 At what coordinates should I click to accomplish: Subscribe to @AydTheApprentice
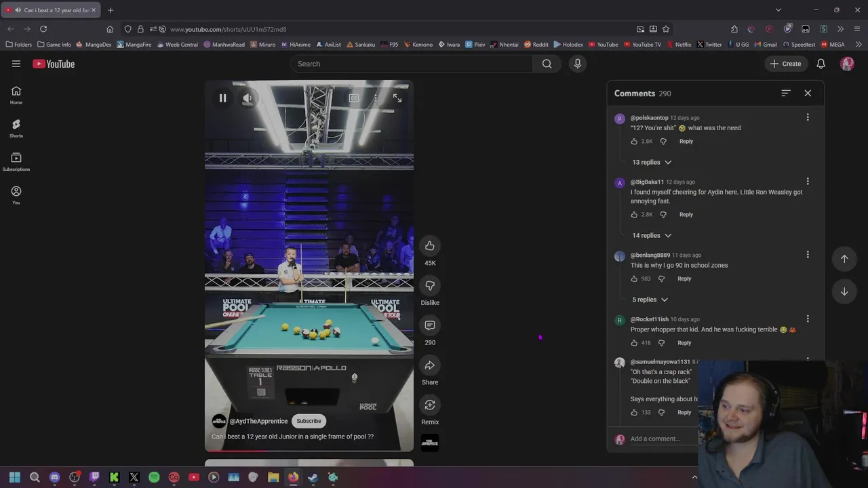coord(309,421)
